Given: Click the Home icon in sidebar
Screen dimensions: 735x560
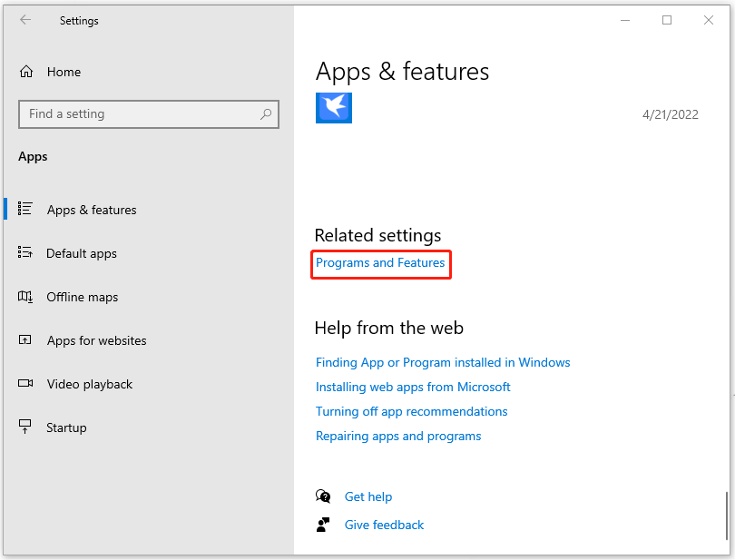Looking at the screenshot, I should pyautogui.click(x=26, y=72).
